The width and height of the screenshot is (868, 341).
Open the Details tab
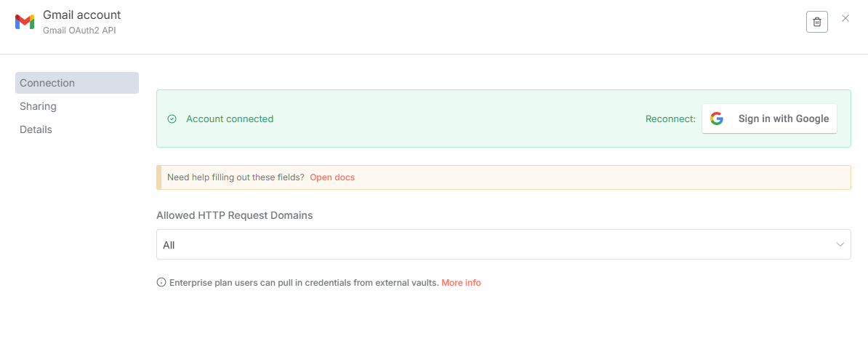coord(36,129)
